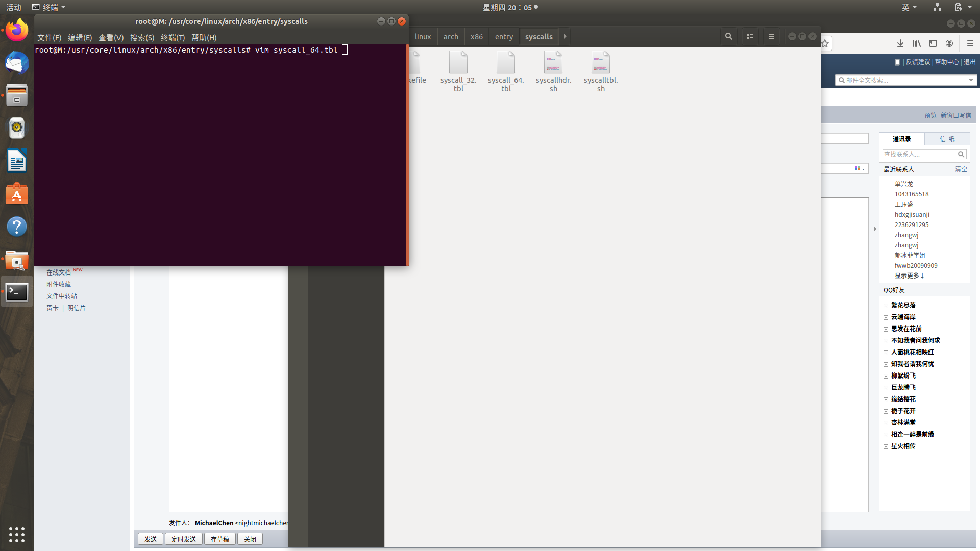Open input language menu 英
Image resolution: width=980 pixels, height=551 pixels.
click(x=909, y=7)
